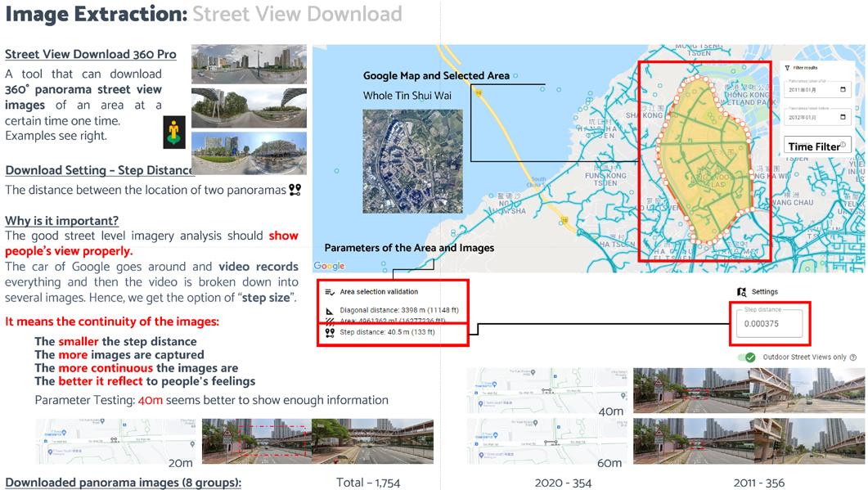Open the Tin Shui Wai satellite image
Image resolution: width=868 pixels, height=490 pixels.
click(412, 161)
